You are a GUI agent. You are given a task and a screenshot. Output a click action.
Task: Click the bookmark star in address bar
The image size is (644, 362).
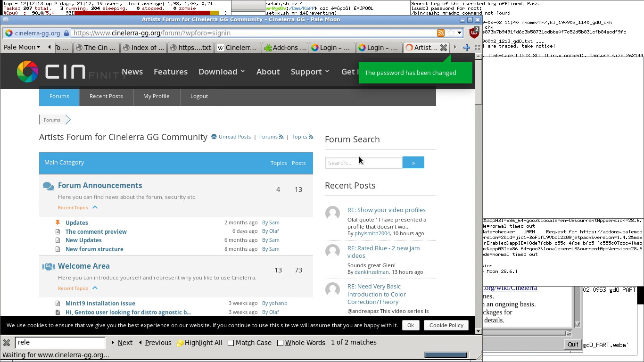pyautogui.click(x=451, y=33)
